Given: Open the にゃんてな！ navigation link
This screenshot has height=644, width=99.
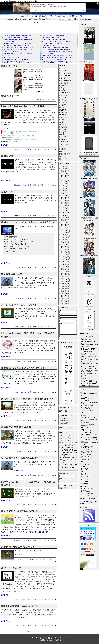Looking at the screenshot, I should pos(33,16).
